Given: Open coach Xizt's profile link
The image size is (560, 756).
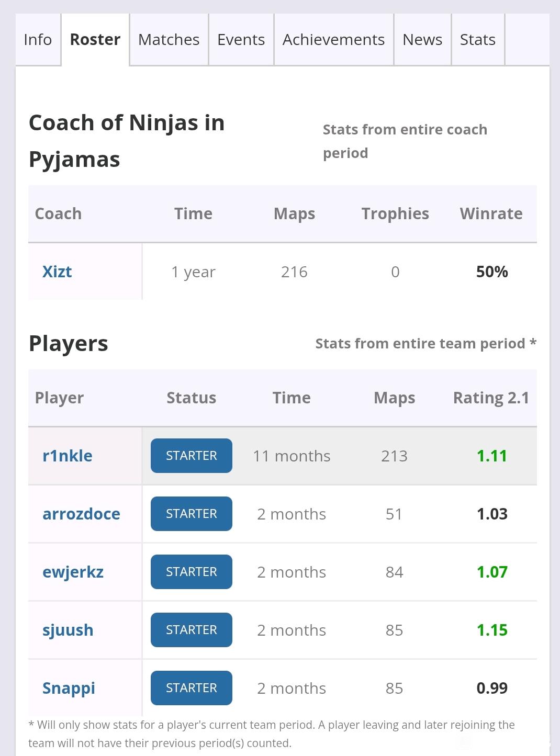Looking at the screenshot, I should tap(57, 272).
